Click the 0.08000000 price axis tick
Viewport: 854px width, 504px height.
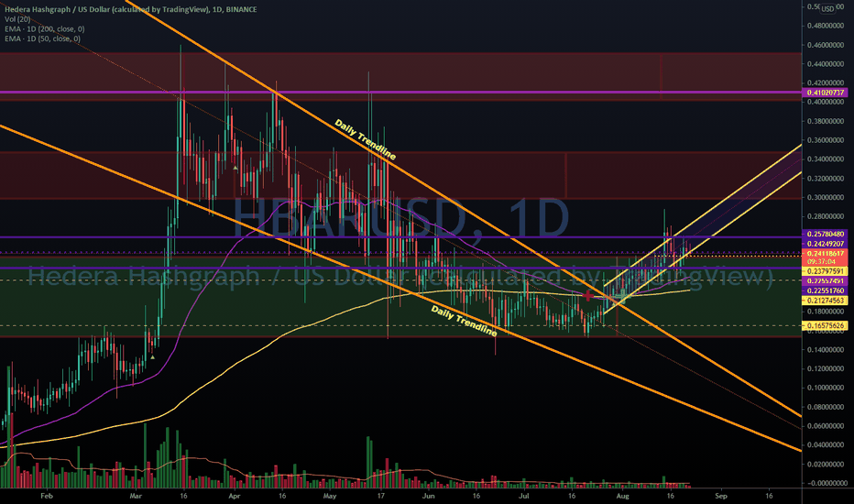tap(826, 407)
